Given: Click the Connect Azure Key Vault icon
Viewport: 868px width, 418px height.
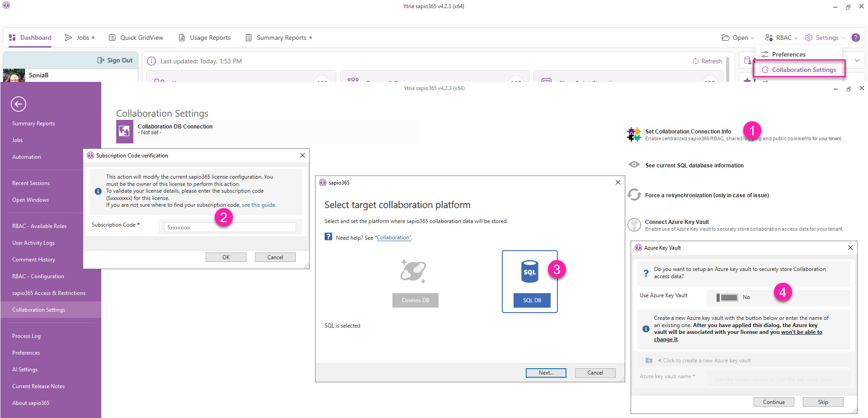Looking at the screenshot, I should [634, 225].
